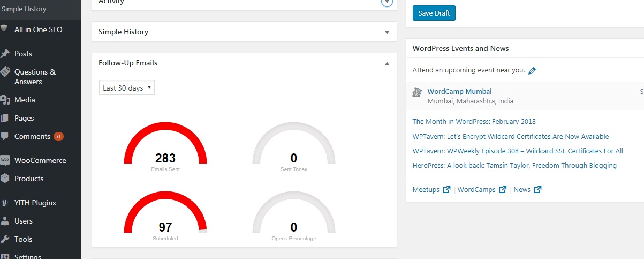The image size is (644, 259).
Task: Expand the Simple History widget
Action: click(x=387, y=32)
